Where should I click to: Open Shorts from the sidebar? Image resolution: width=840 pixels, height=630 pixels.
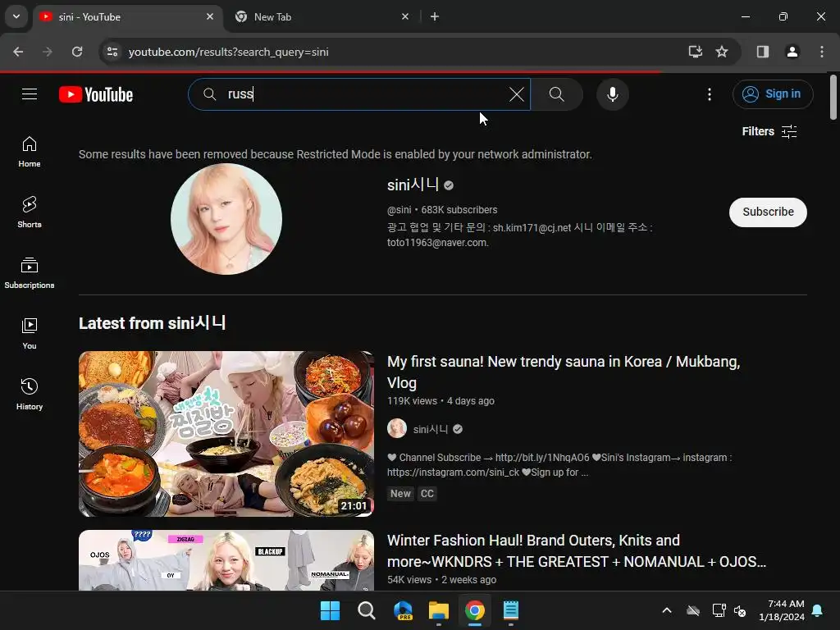[x=30, y=212]
